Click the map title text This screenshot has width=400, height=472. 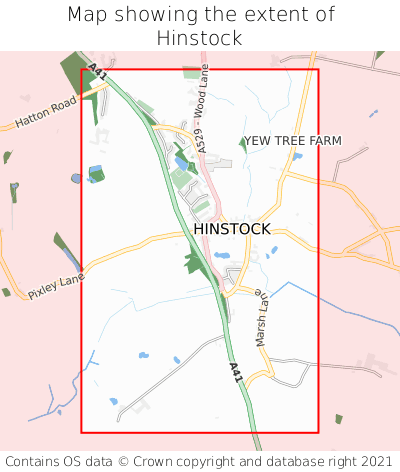(200, 26)
